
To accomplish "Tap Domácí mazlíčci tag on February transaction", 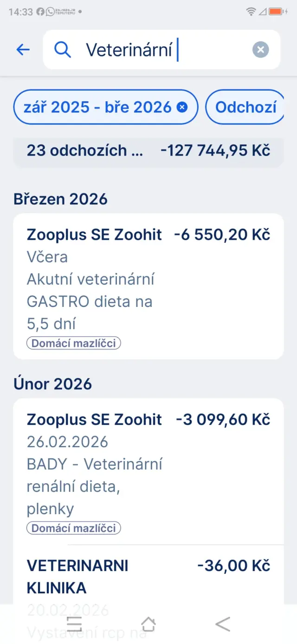I will (x=74, y=528).
